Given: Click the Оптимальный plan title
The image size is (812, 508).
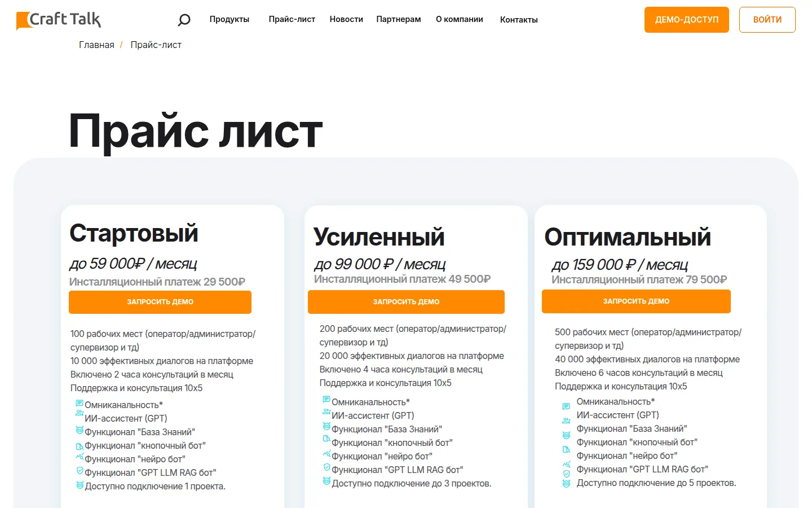Looking at the screenshot, I should [x=628, y=237].
